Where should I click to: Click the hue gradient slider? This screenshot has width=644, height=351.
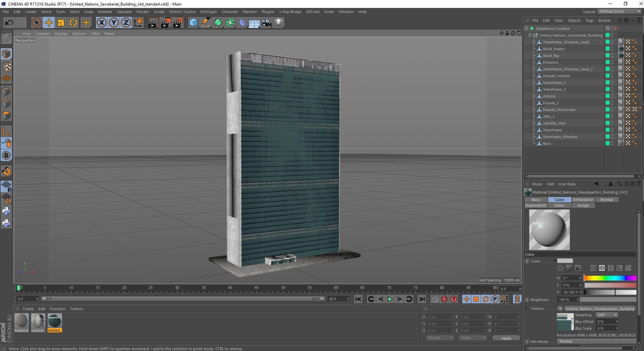pyautogui.click(x=610, y=278)
